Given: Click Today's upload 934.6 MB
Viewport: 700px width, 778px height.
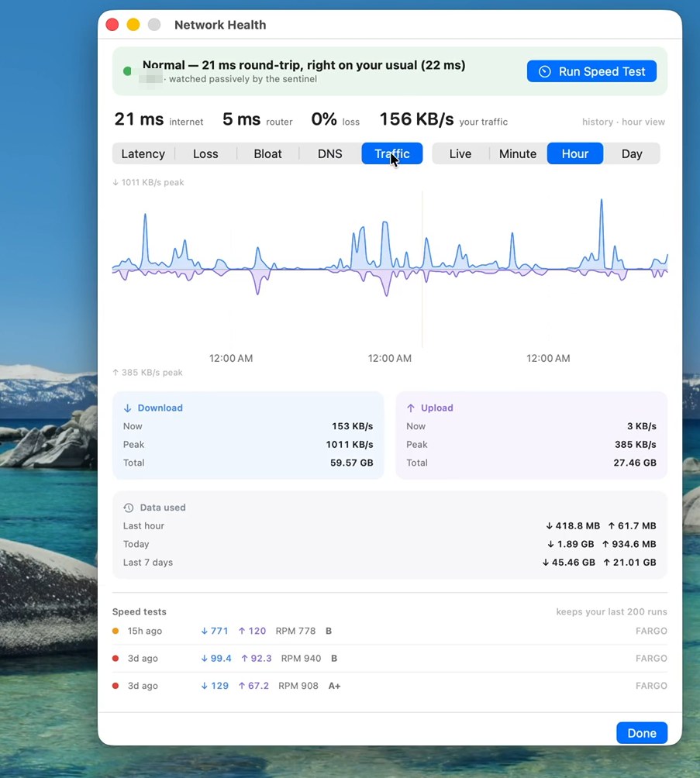Looking at the screenshot, I should pos(629,544).
